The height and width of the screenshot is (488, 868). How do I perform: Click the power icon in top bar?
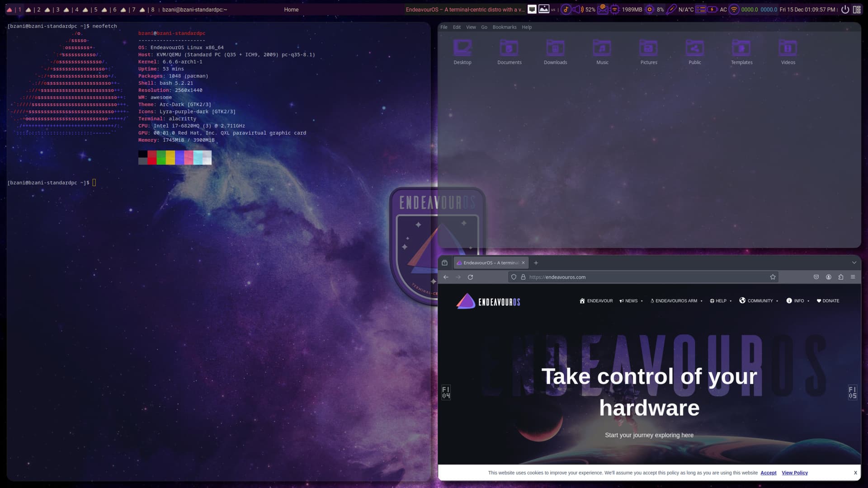click(844, 9)
